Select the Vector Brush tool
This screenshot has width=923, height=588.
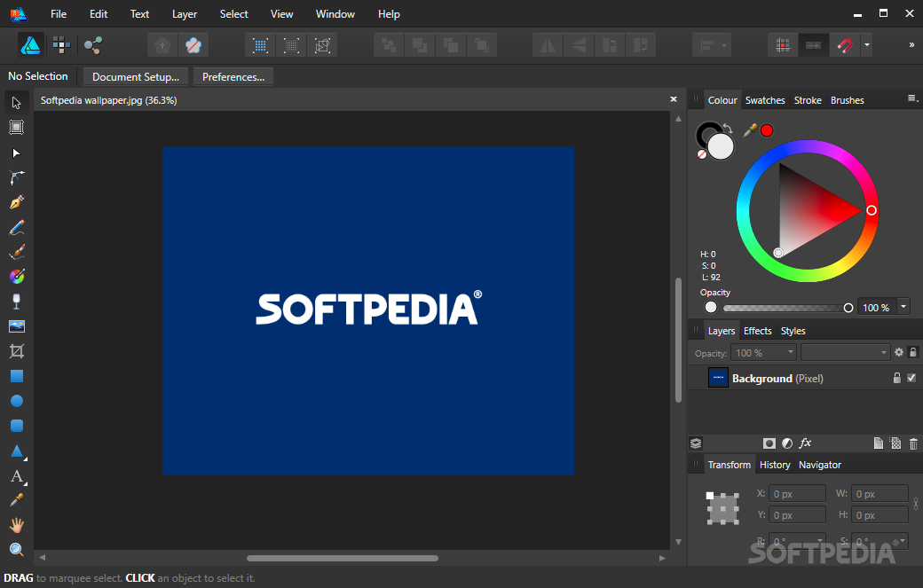click(17, 252)
